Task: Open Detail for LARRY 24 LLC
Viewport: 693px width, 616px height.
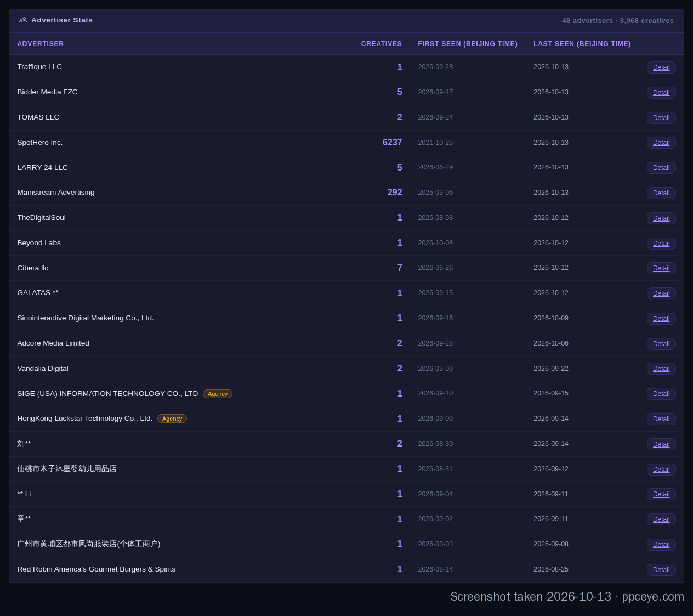Action: (x=661, y=168)
